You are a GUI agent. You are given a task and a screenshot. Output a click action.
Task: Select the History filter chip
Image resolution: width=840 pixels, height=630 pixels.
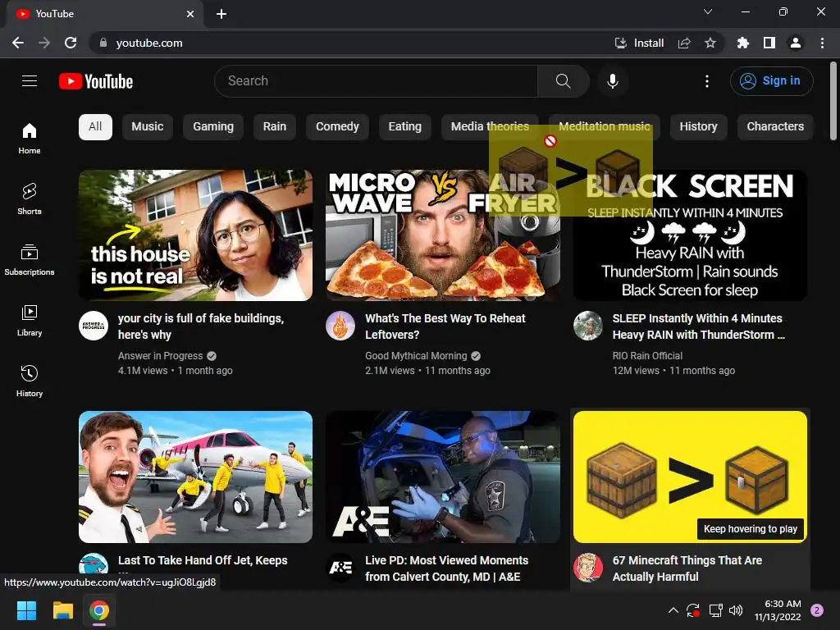[698, 127]
